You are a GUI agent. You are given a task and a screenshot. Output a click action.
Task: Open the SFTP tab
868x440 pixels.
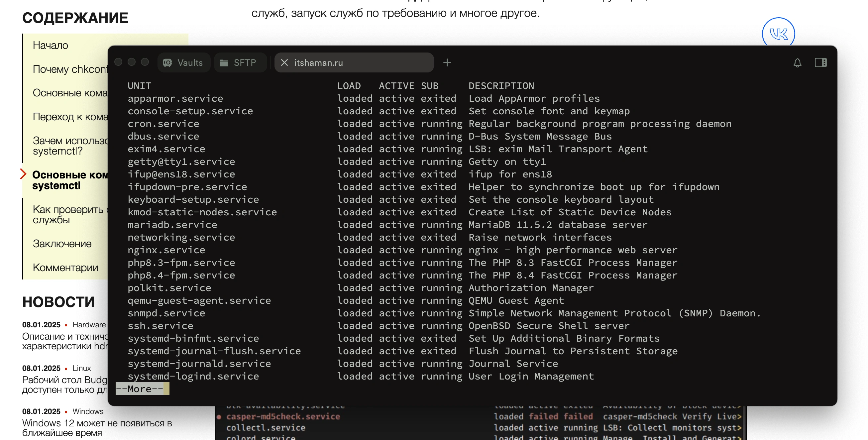[240, 63]
